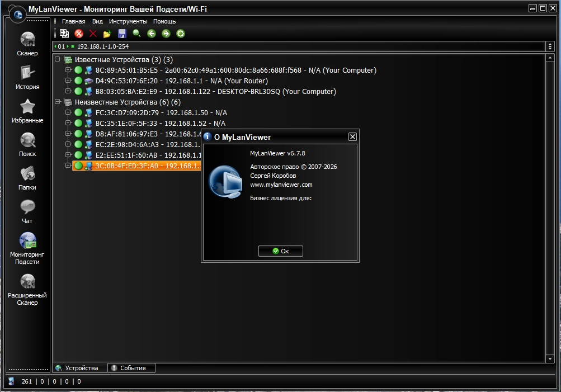This screenshot has height=392, width=561.
Task: Click MyLanViewer v6.7.8 version text
Action: (277, 153)
